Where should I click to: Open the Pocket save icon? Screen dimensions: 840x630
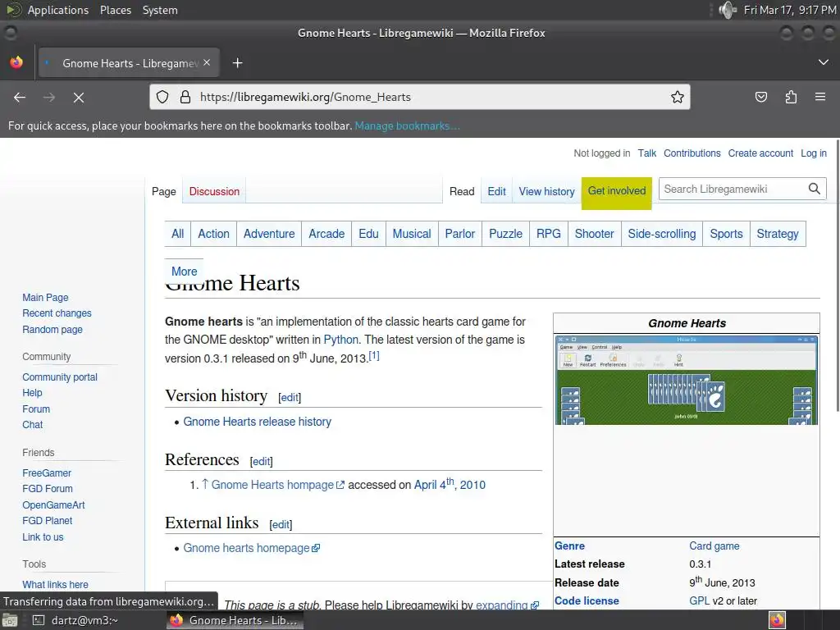coord(760,97)
